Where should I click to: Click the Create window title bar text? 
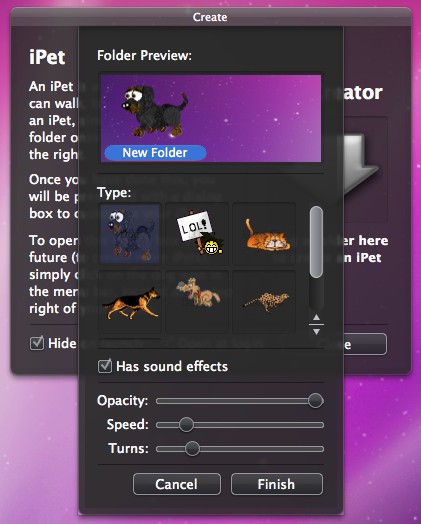210,17
